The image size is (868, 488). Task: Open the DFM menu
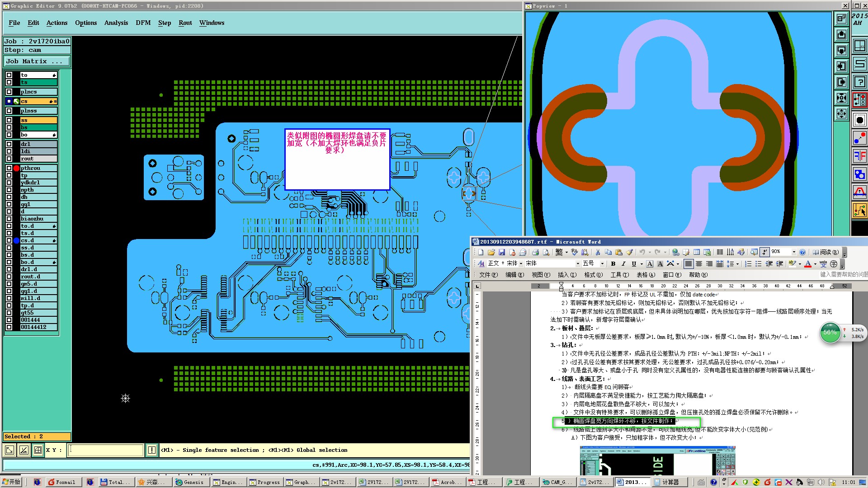point(143,23)
